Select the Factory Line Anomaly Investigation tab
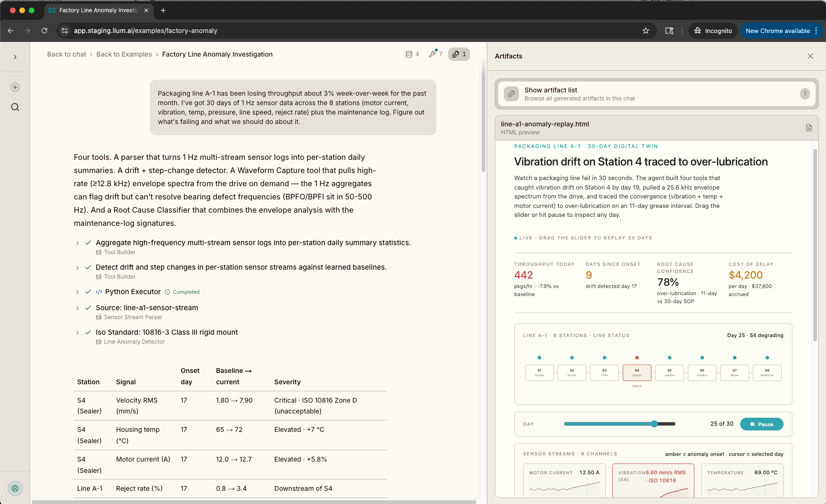The image size is (826, 504). (99, 10)
